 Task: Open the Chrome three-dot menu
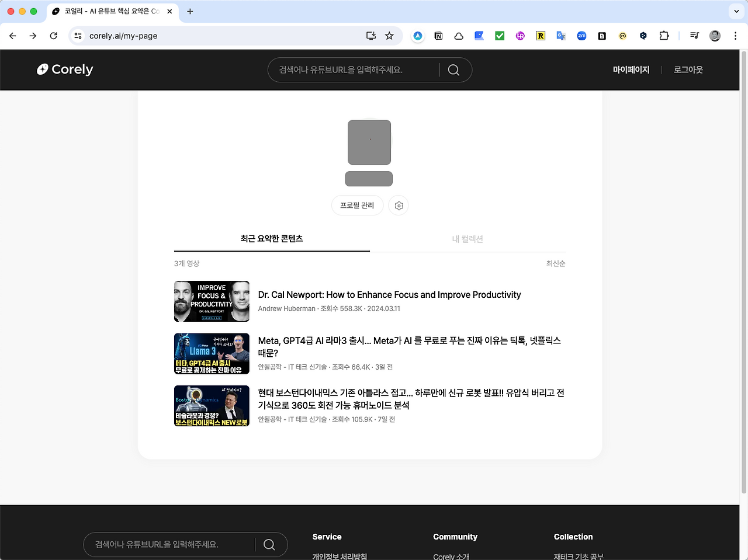[735, 36]
